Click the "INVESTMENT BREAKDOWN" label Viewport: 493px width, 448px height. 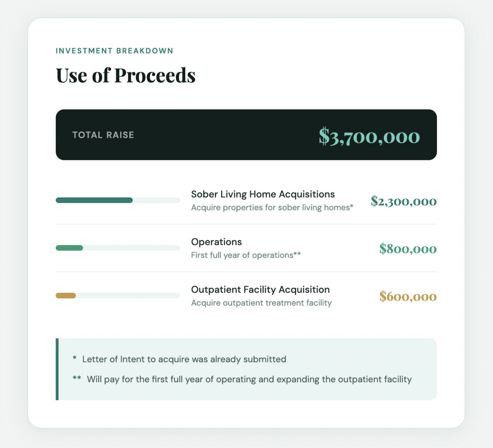(114, 51)
